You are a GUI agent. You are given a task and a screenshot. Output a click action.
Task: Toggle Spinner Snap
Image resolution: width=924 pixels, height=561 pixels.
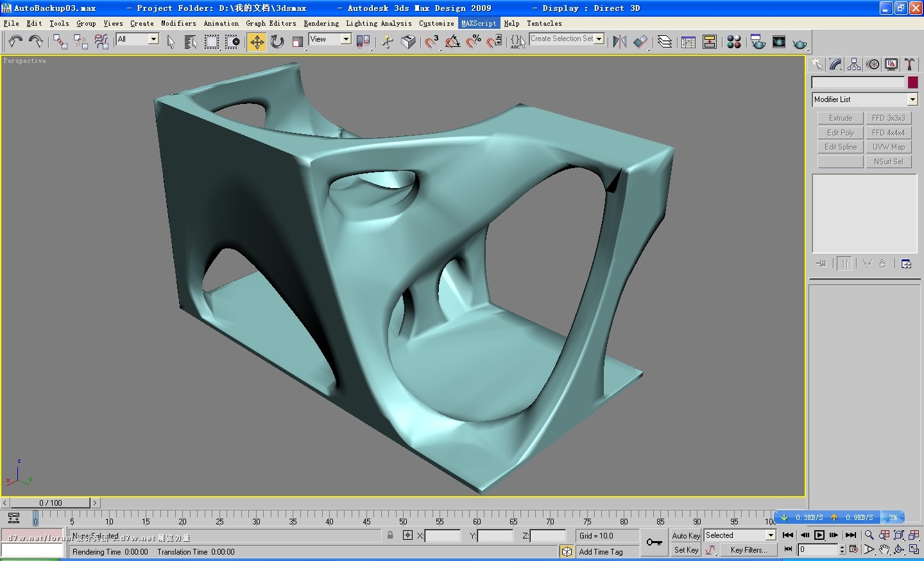point(494,42)
